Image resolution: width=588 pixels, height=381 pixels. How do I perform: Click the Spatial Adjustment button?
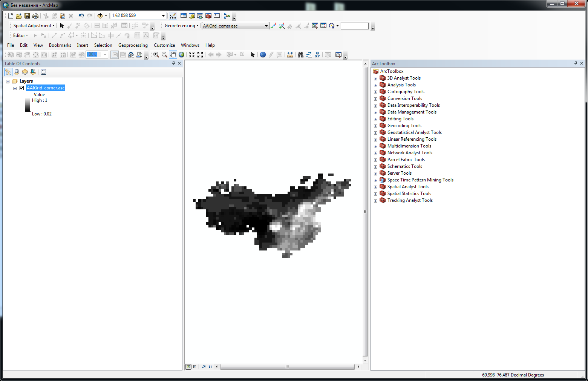[x=33, y=26]
